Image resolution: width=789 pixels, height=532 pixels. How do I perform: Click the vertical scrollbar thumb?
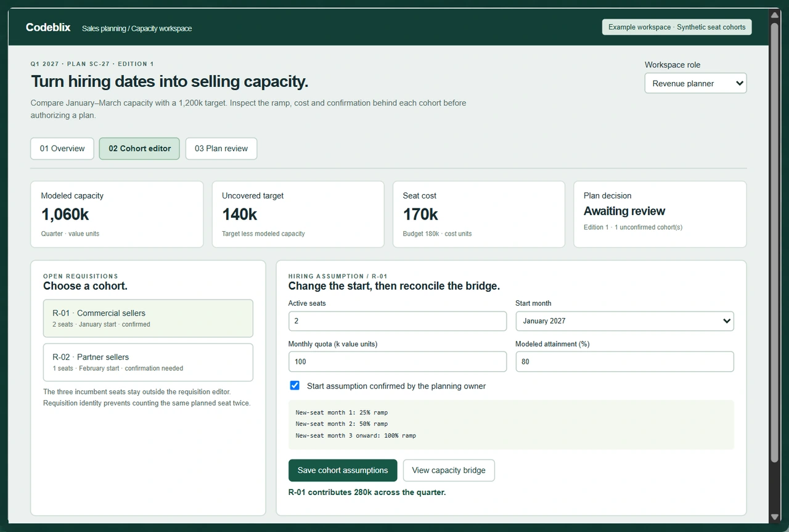[x=775, y=242]
